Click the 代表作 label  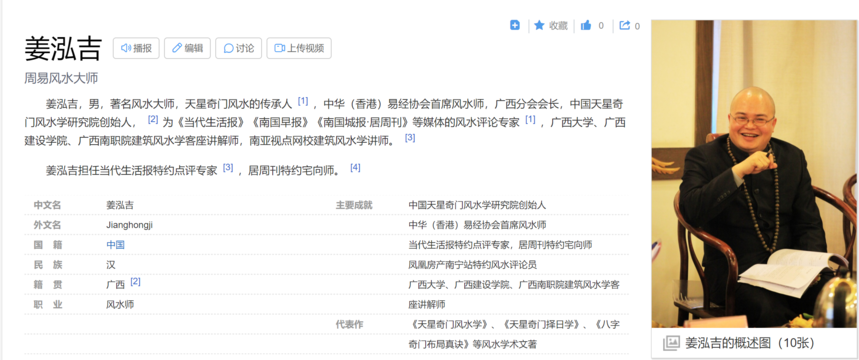(x=350, y=324)
